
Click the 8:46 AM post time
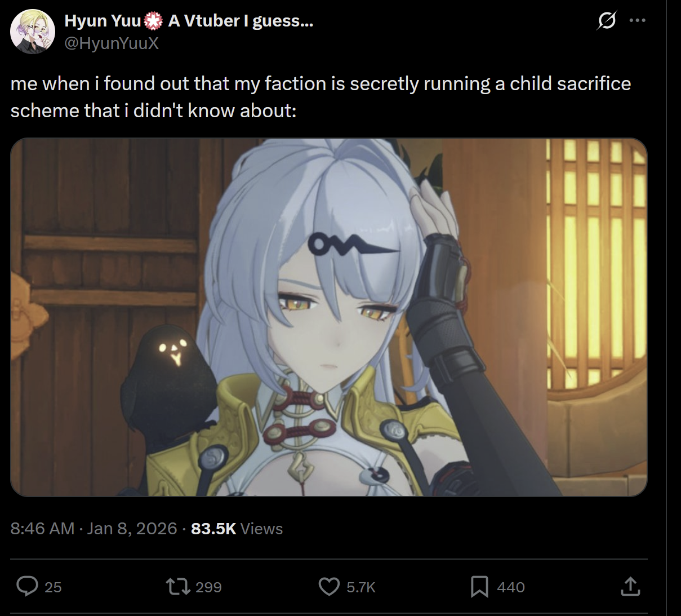[x=42, y=529]
